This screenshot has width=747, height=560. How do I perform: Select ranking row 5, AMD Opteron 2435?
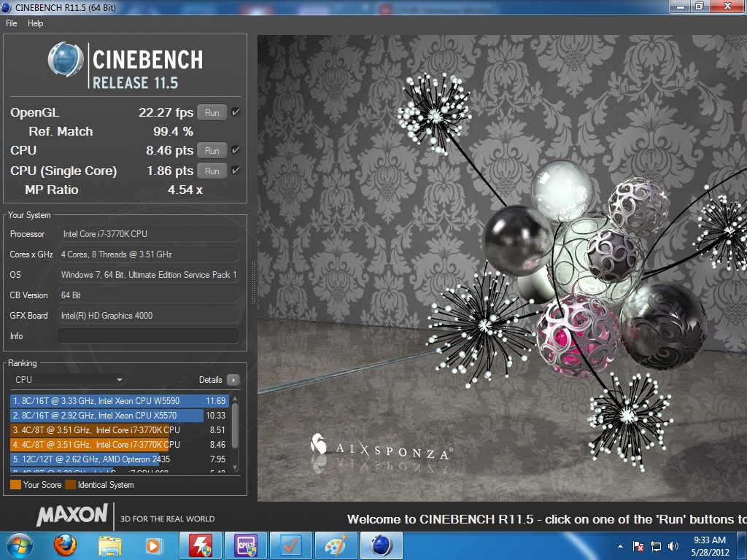click(x=120, y=459)
